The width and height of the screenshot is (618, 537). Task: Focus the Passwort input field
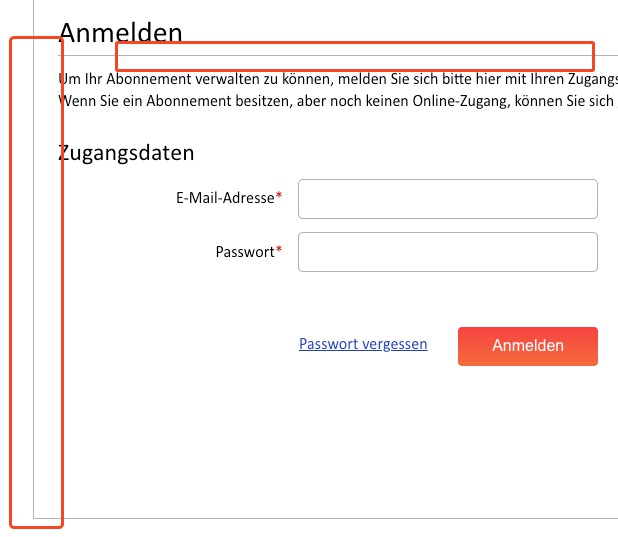click(448, 252)
